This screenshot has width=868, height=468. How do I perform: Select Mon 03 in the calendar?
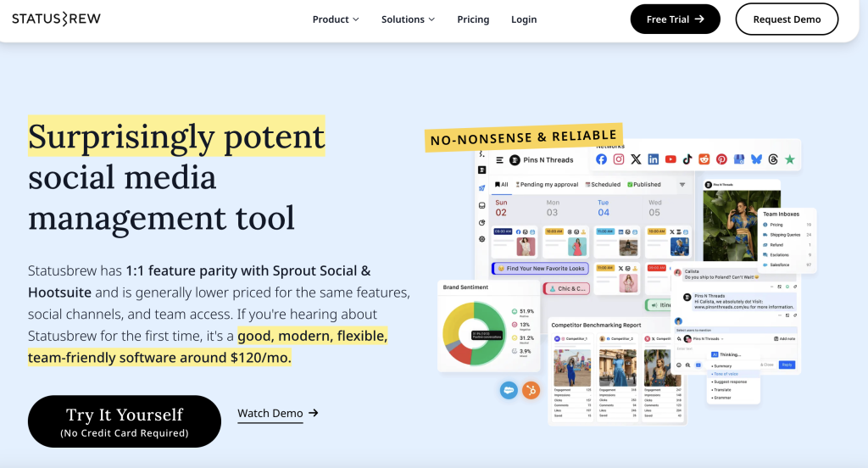point(553,209)
